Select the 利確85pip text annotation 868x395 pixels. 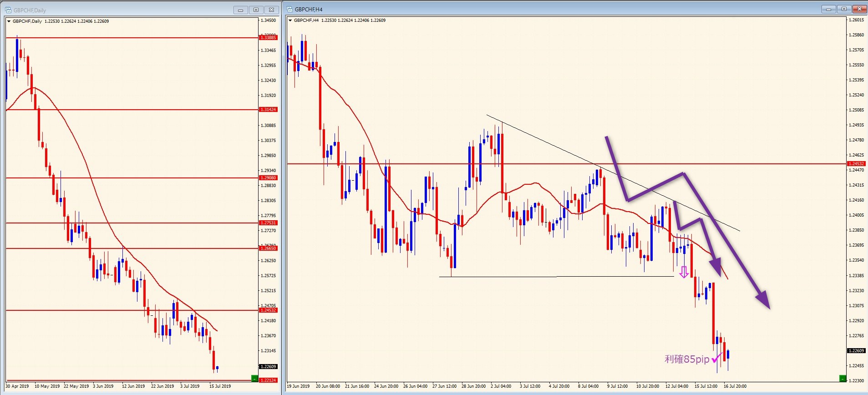pos(687,360)
